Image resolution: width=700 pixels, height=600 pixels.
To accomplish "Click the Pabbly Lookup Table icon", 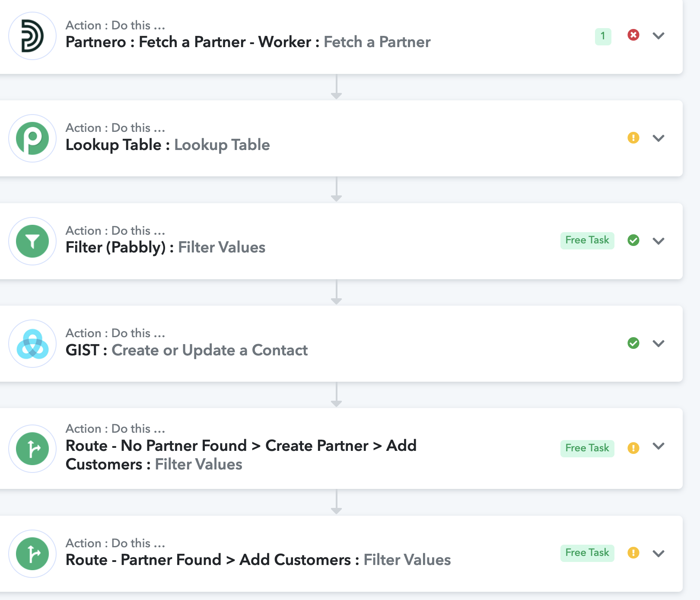I will coord(32,138).
